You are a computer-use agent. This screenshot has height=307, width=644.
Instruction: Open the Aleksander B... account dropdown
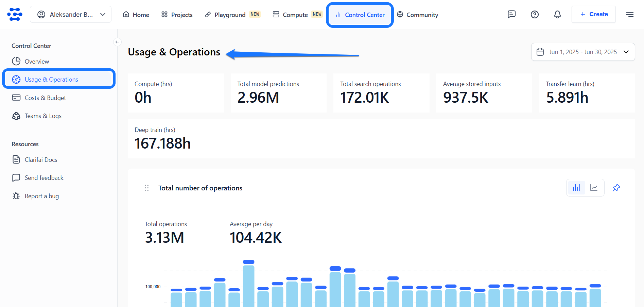tap(71, 14)
